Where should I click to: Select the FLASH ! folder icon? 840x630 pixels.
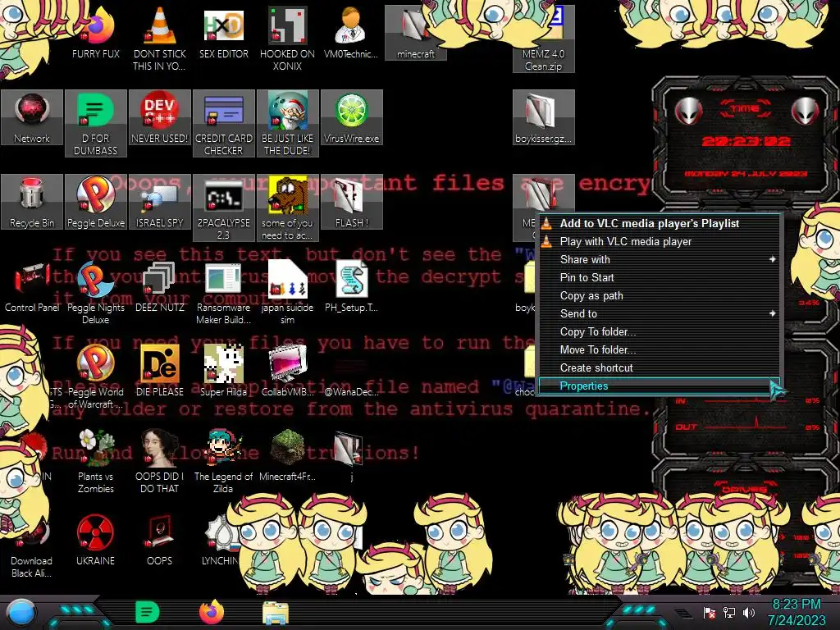[351, 202]
